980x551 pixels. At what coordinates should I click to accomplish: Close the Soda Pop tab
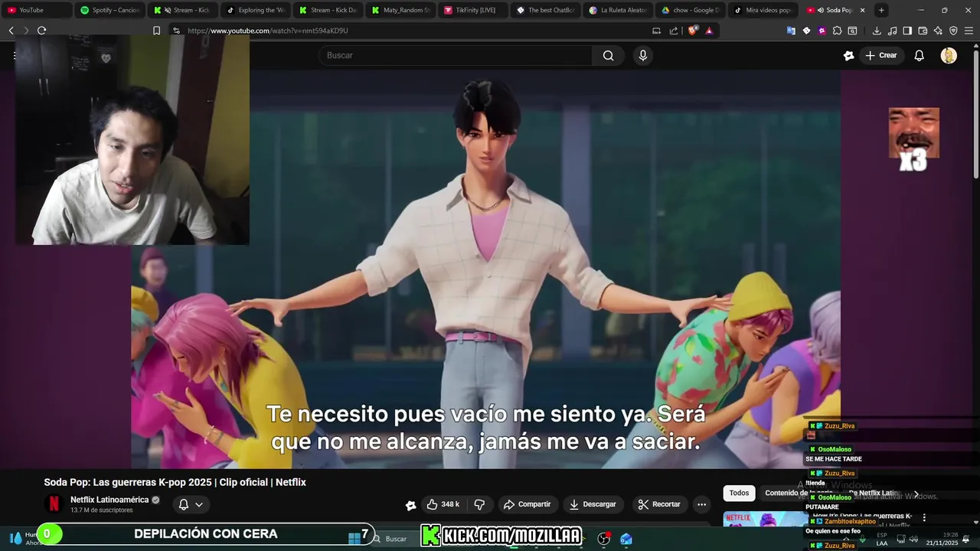pos(863,10)
